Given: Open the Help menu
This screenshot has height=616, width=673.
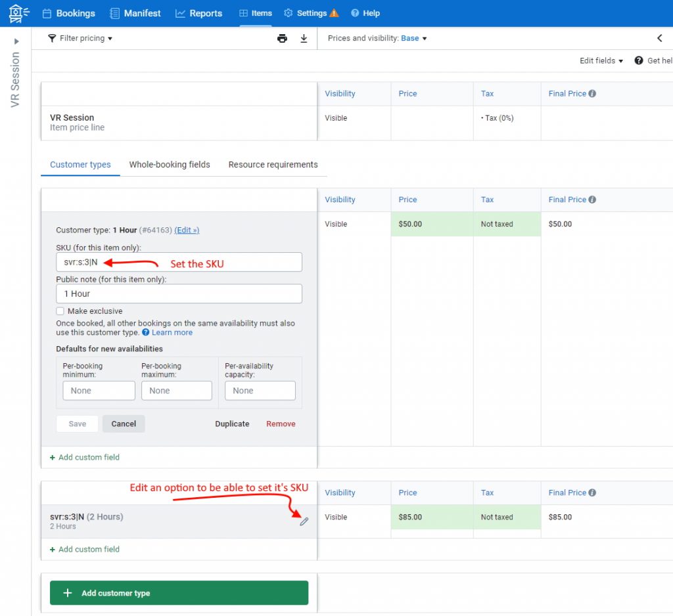Looking at the screenshot, I should 365,13.
